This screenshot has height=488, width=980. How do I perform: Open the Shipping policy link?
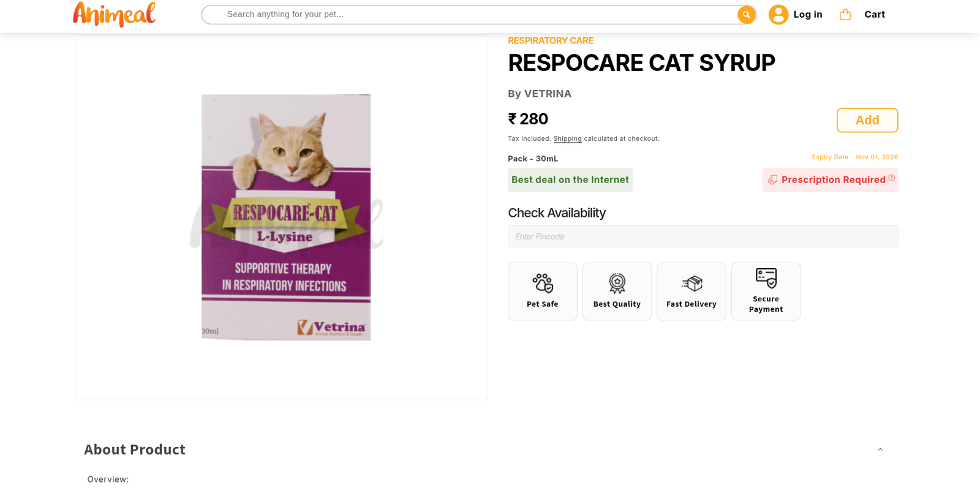pos(567,139)
